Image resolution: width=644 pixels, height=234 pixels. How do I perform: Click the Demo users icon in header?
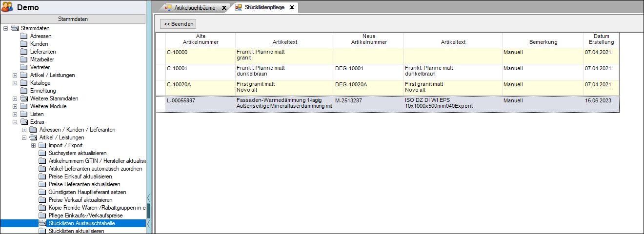click(7, 7)
